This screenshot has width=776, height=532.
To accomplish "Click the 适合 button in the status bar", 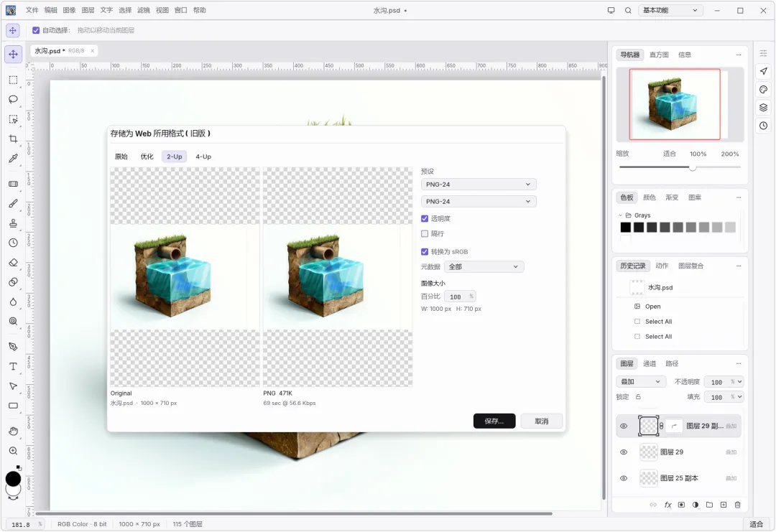I will click(756, 524).
